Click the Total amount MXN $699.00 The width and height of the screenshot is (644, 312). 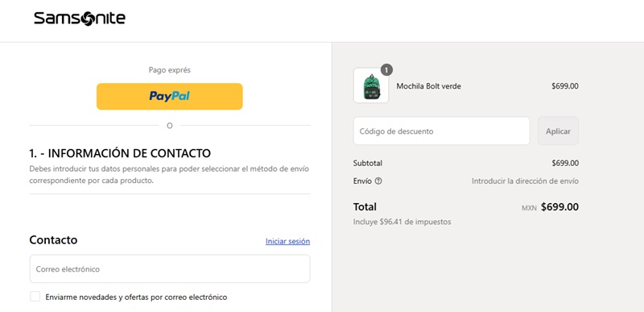pos(550,206)
